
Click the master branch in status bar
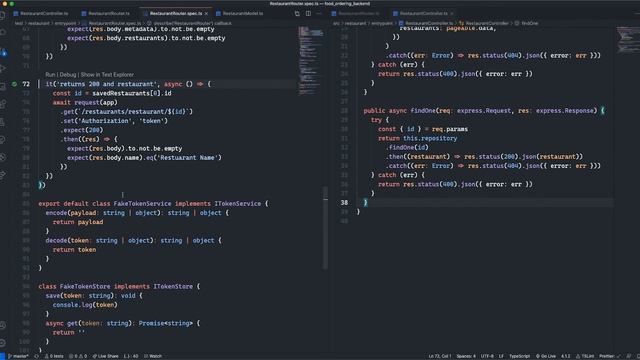(18, 356)
